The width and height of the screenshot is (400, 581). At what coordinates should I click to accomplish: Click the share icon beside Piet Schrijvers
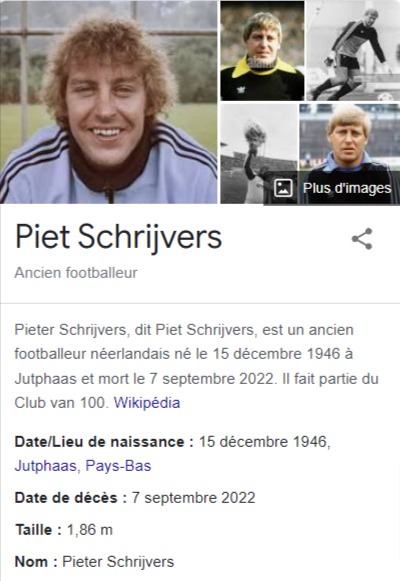coord(362,239)
